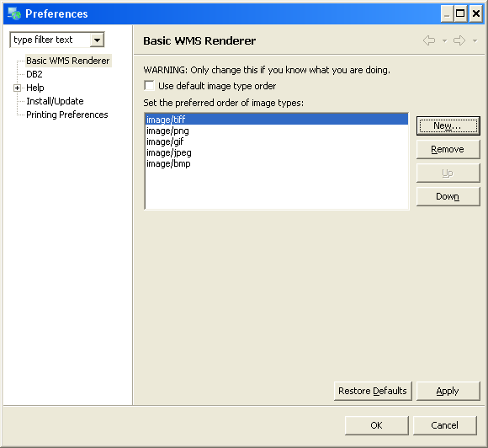Click the New... button

click(448, 125)
